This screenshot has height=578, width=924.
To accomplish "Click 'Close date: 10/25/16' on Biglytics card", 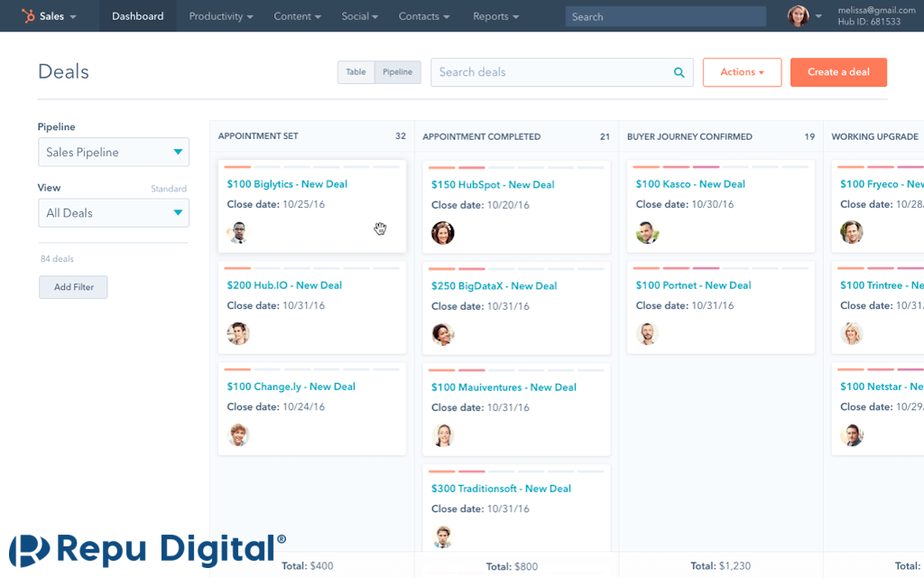I will [x=276, y=204].
